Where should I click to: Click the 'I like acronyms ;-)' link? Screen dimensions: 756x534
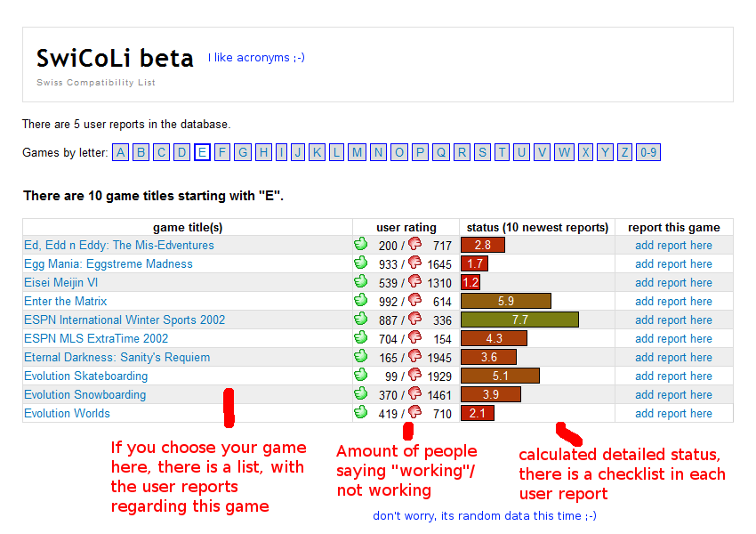click(x=256, y=58)
